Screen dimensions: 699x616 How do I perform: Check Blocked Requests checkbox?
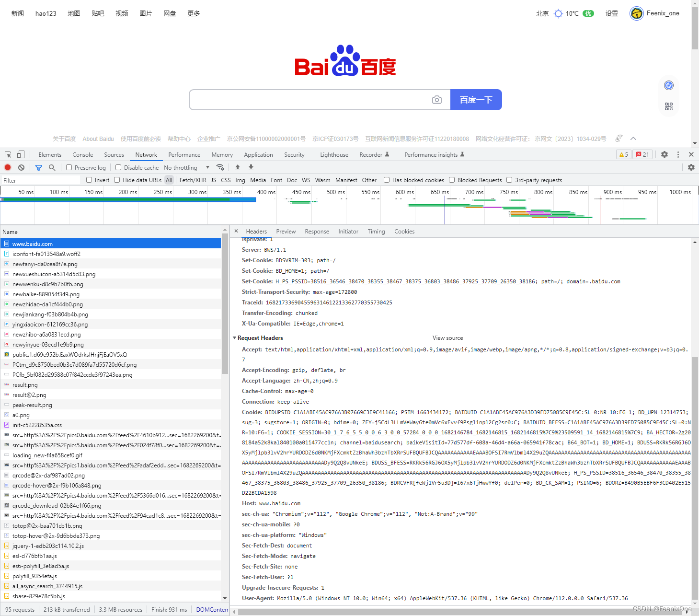452,180
